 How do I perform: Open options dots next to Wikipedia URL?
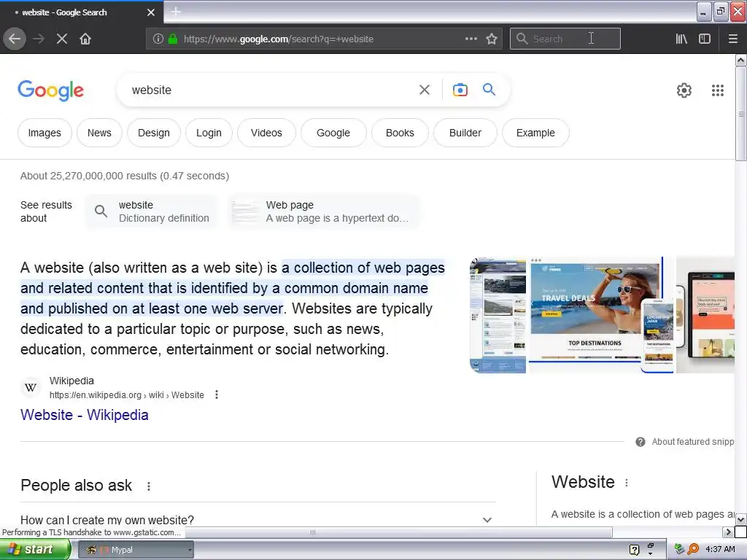click(x=216, y=394)
